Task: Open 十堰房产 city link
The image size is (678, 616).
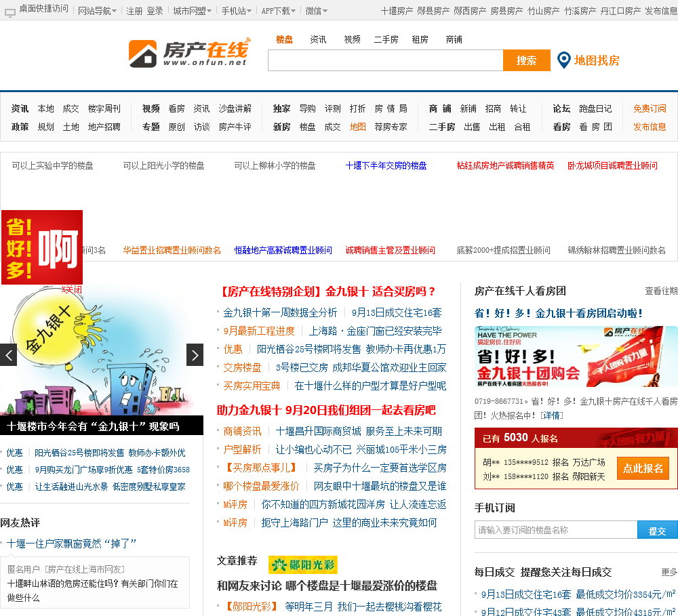Action: point(397,11)
